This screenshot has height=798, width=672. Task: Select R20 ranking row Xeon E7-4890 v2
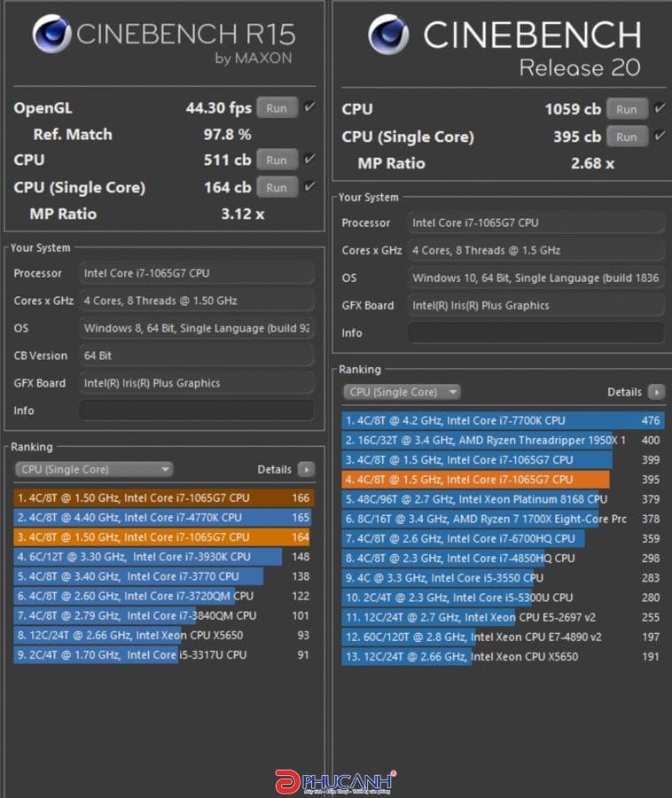pos(503,637)
